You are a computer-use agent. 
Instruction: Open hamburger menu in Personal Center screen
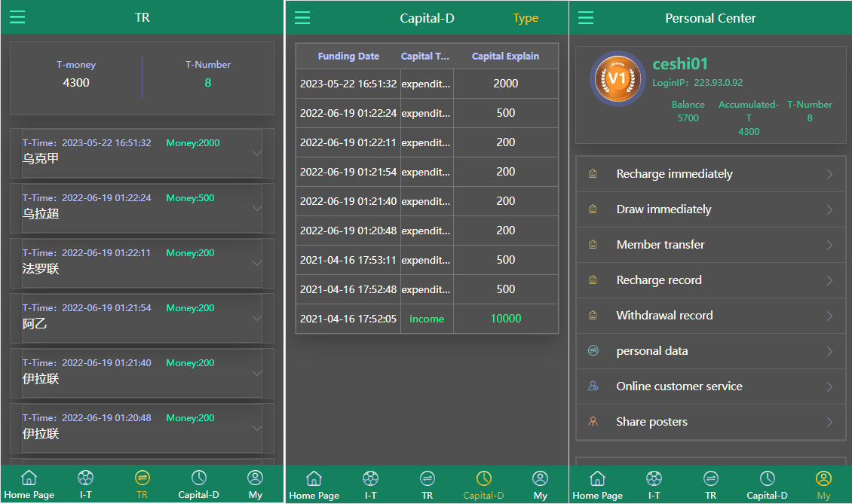click(x=586, y=18)
